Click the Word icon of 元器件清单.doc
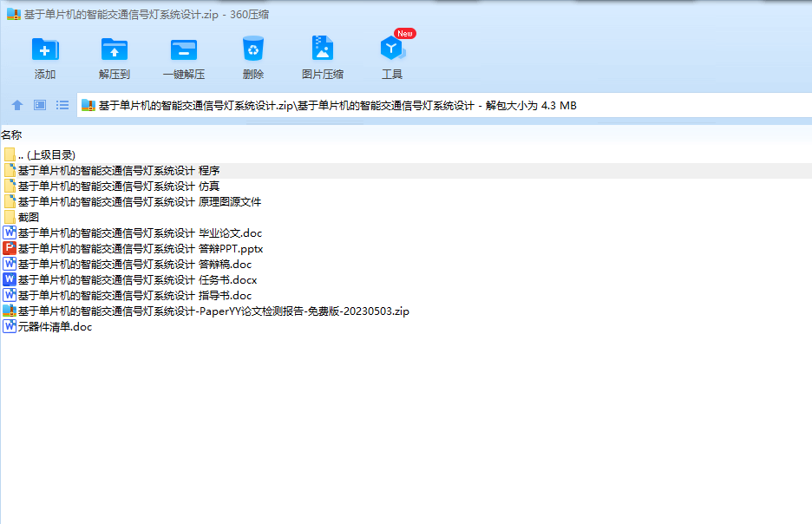This screenshot has width=812, height=524. (10, 326)
